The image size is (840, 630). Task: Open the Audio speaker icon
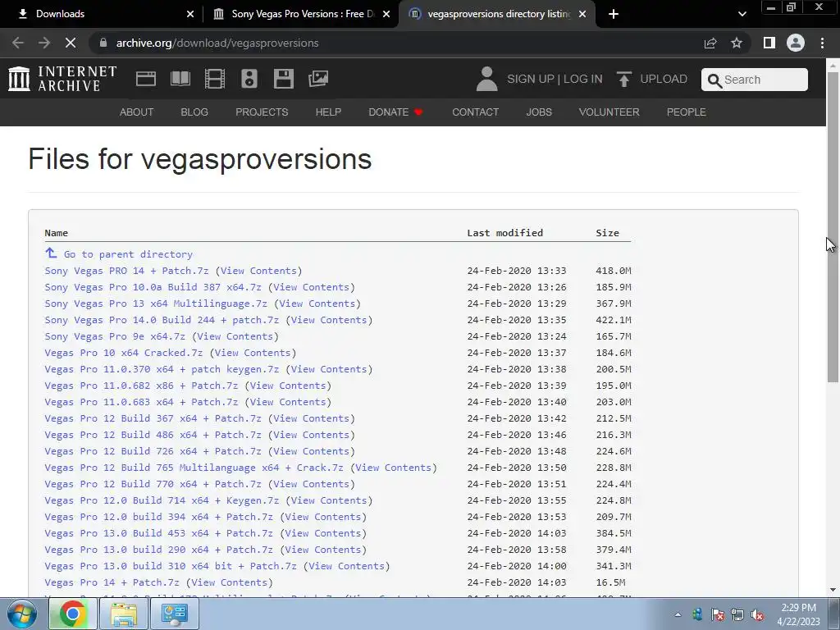pos(249,79)
